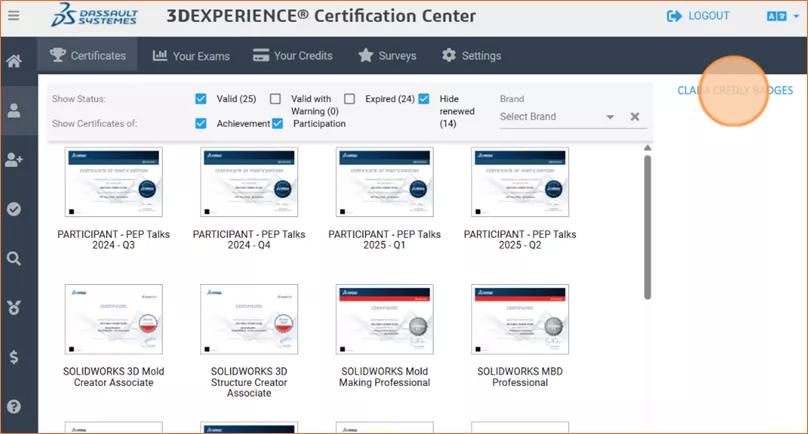The height and width of the screenshot is (434, 808).
Task: Click scrollbar up arrow of certificate list
Action: [x=648, y=148]
